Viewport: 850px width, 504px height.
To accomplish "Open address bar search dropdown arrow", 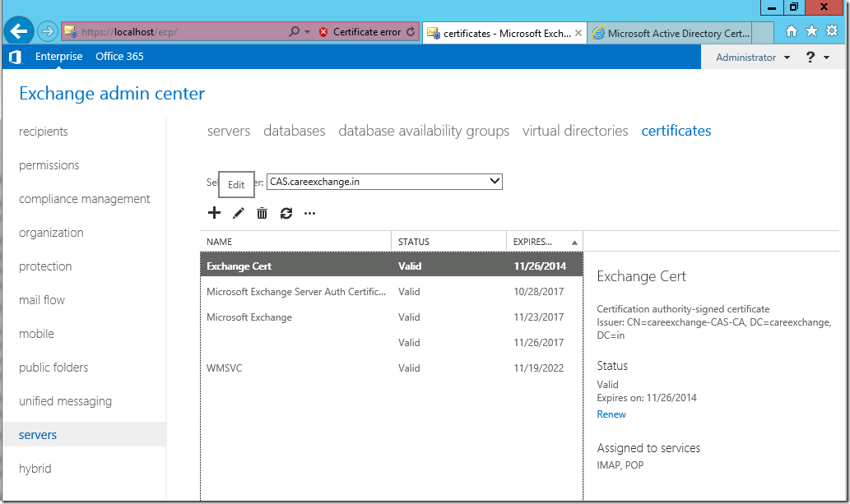I will coord(308,32).
